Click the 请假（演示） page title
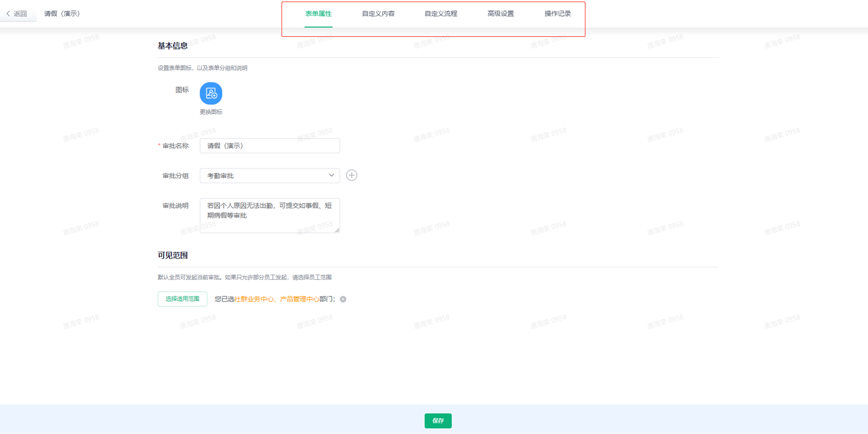This screenshot has width=868, height=434. pyautogui.click(x=62, y=13)
